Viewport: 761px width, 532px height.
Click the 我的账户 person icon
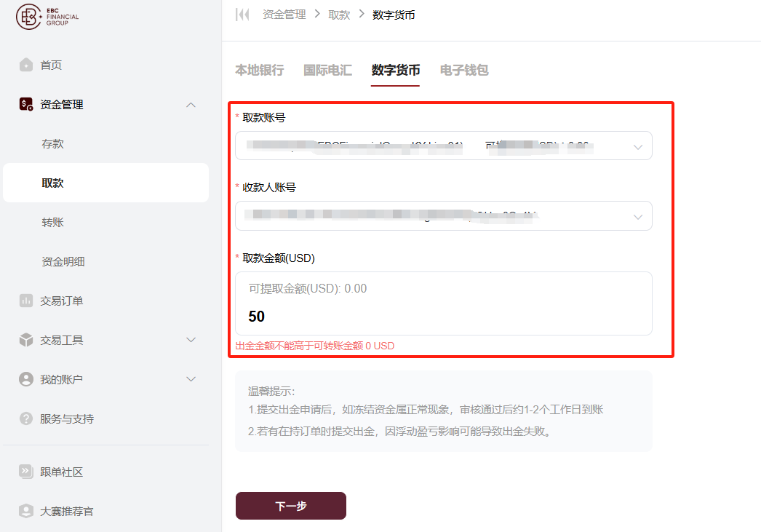click(26, 379)
